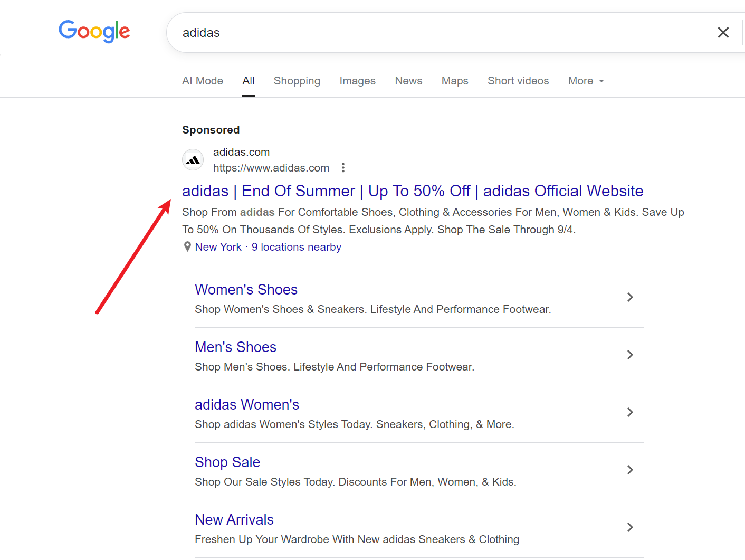Click chevron arrow beside Women's Shoes
Image resolution: width=745 pixels, height=560 pixels.
(629, 297)
